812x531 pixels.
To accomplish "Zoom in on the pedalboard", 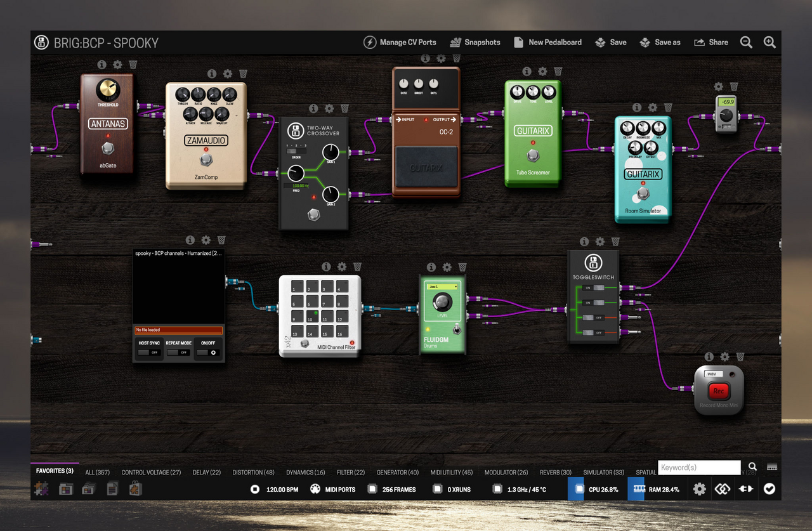I will [769, 43].
